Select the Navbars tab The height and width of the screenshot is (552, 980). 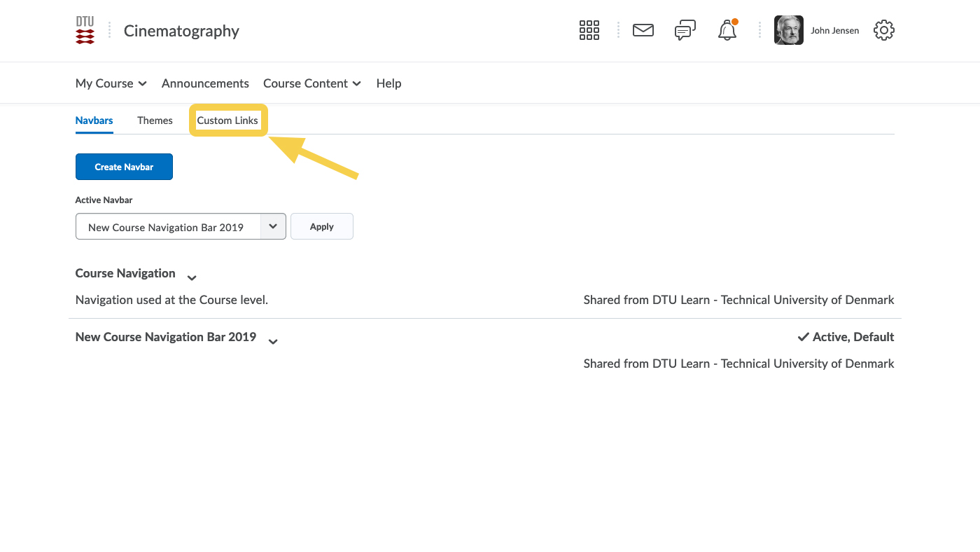[94, 120]
